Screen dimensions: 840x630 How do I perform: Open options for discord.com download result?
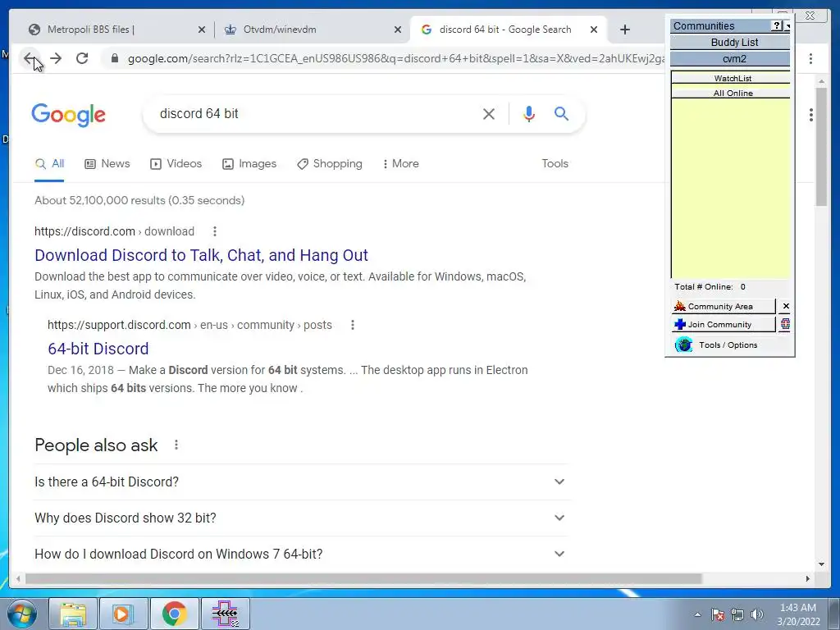[215, 231]
